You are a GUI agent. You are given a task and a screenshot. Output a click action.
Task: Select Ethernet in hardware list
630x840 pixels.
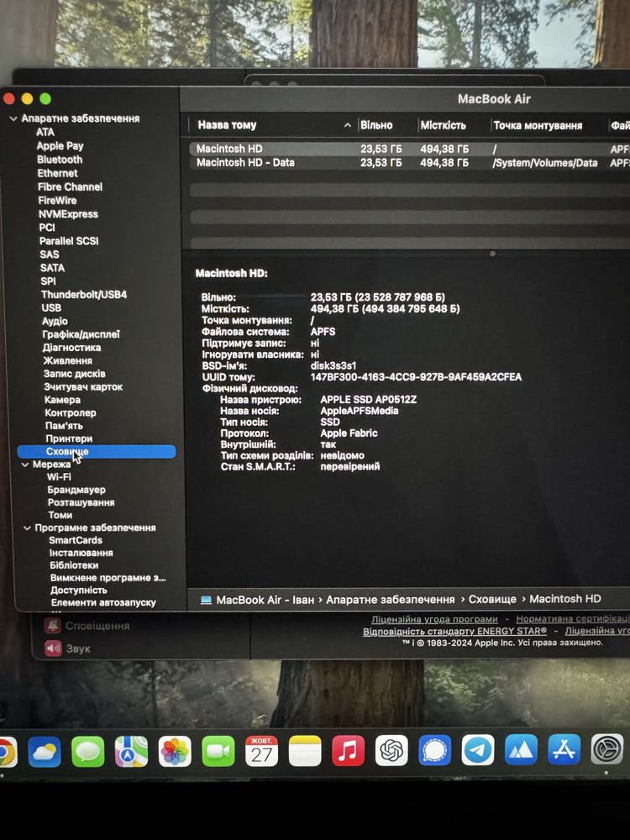[57, 174]
